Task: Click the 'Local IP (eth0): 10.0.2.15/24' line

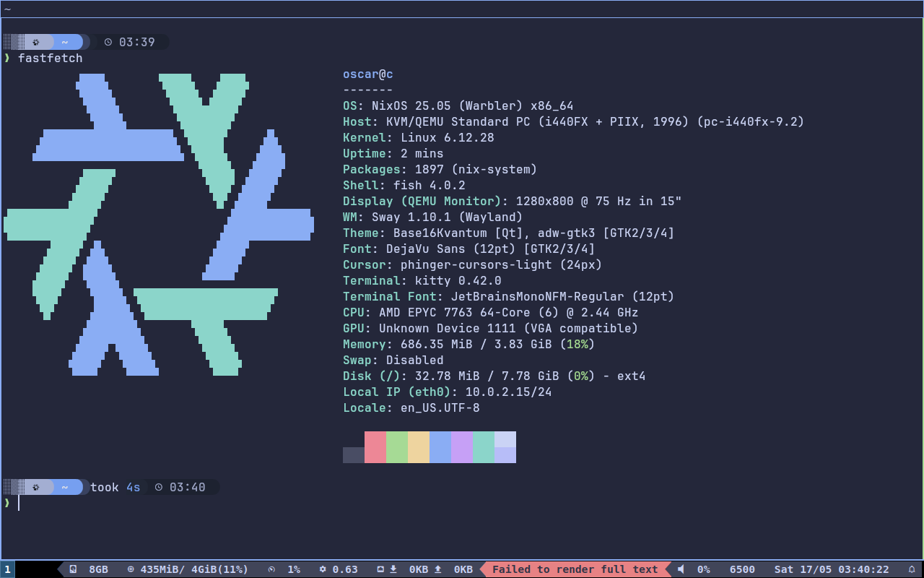Action: 448,392
